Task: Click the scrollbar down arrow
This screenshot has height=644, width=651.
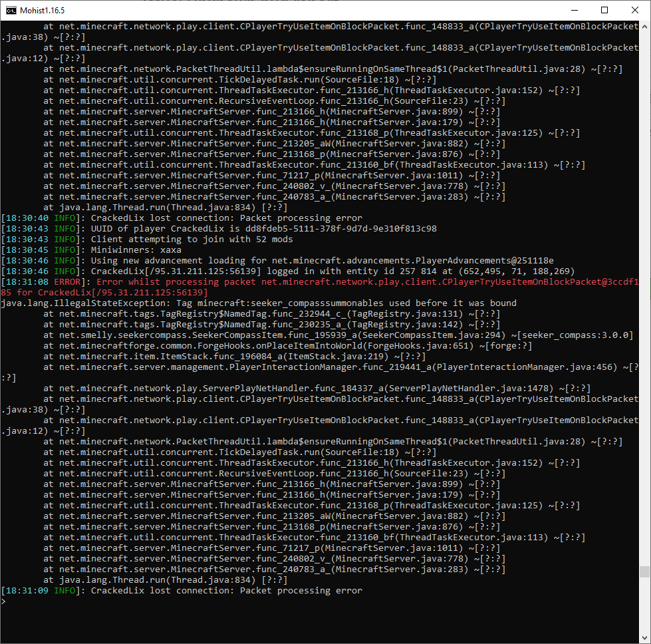Action: tap(644, 638)
